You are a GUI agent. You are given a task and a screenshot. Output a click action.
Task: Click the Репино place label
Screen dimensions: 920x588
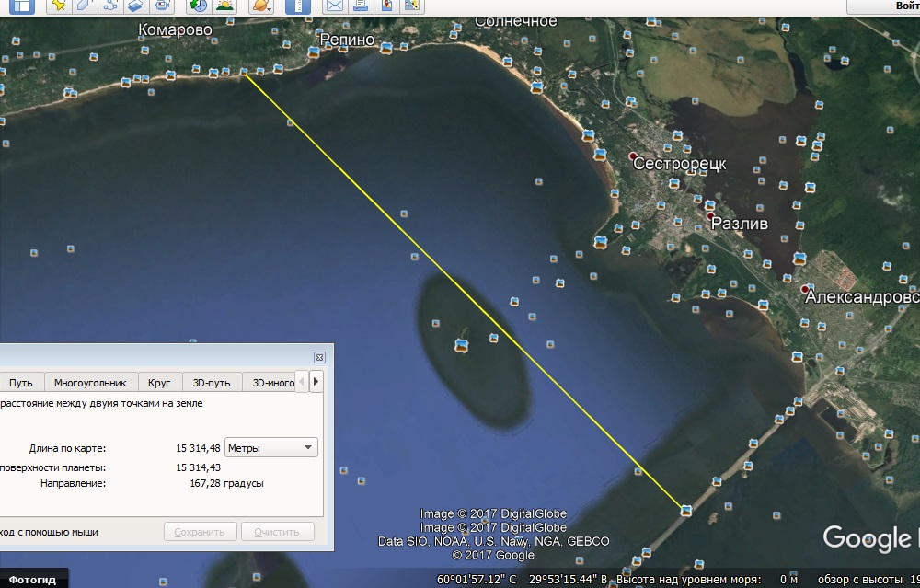(347, 40)
